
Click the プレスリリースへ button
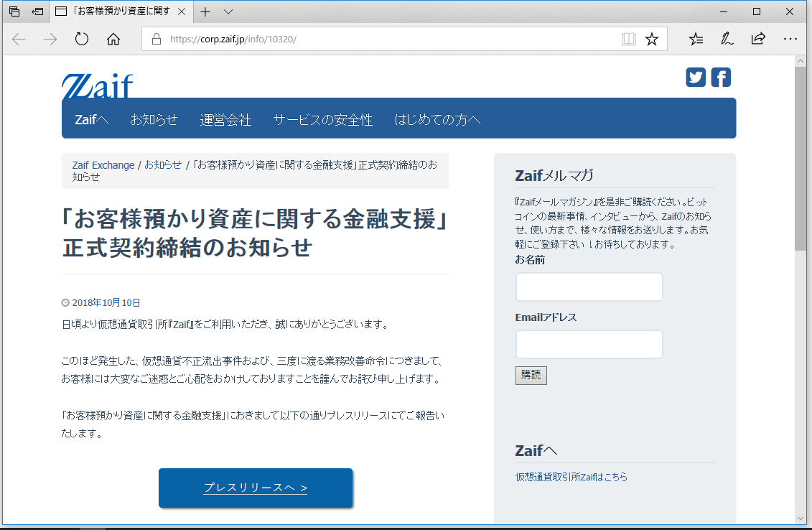(x=255, y=488)
